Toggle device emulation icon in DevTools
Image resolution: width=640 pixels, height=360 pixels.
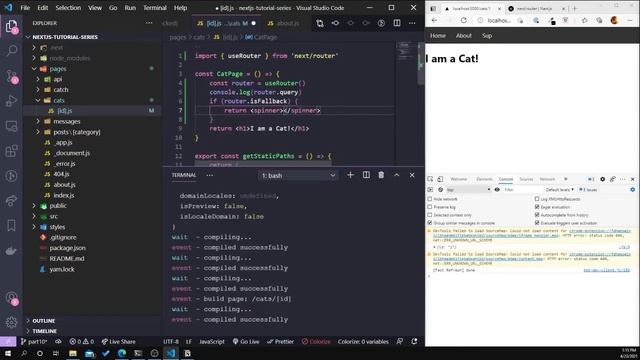coord(440,179)
